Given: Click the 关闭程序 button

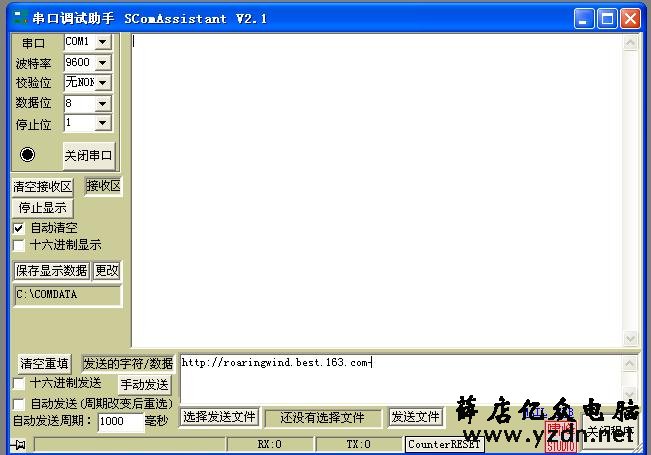Looking at the screenshot, I should [609, 432].
